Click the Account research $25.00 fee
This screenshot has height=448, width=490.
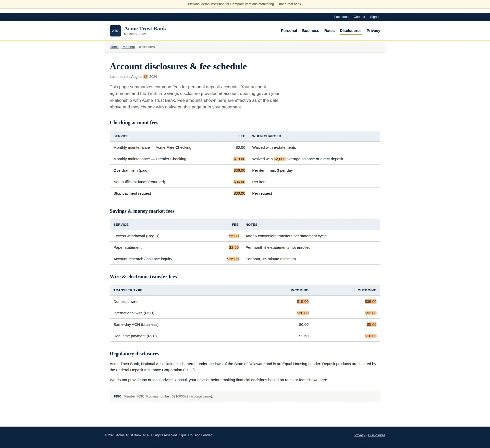point(233,259)
